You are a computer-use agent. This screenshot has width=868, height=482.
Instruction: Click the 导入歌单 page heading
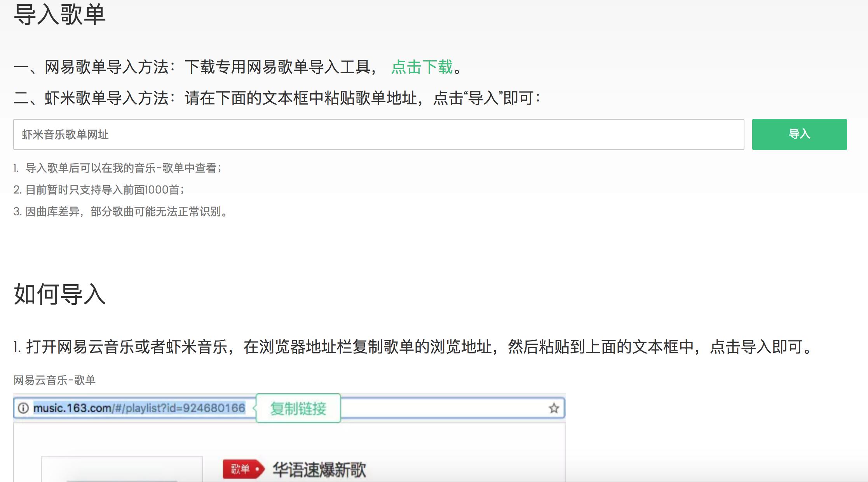coord(59,15)
